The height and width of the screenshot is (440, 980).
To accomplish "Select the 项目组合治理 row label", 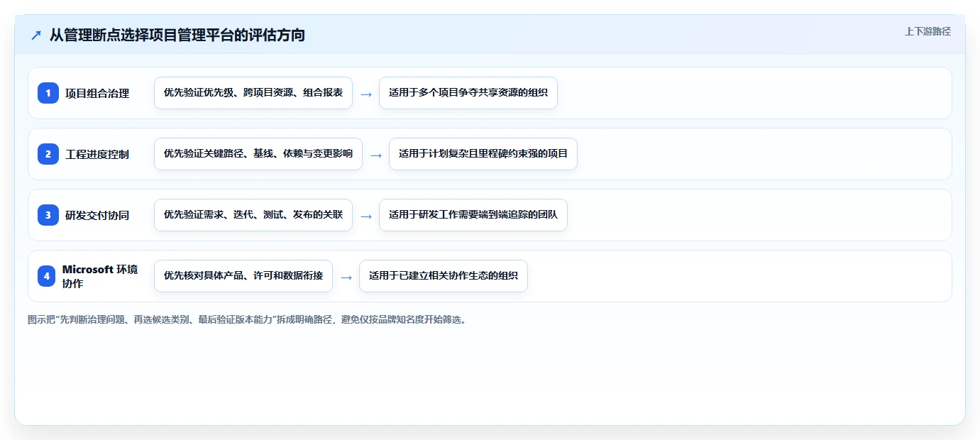I will click(x=97, y=93).
